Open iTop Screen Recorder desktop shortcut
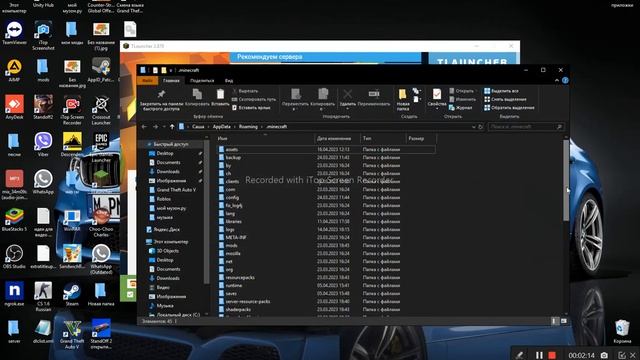 [x=72, y=110]
